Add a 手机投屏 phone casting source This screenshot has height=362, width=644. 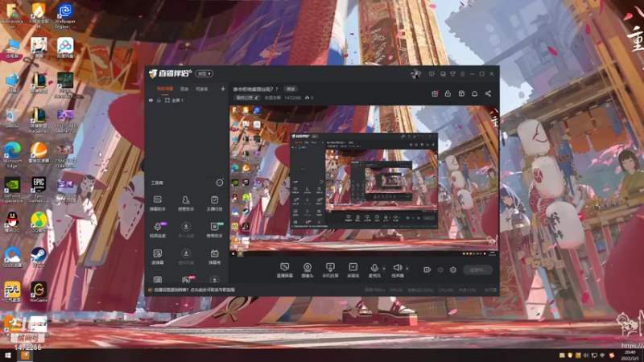[x=330, y=270]
